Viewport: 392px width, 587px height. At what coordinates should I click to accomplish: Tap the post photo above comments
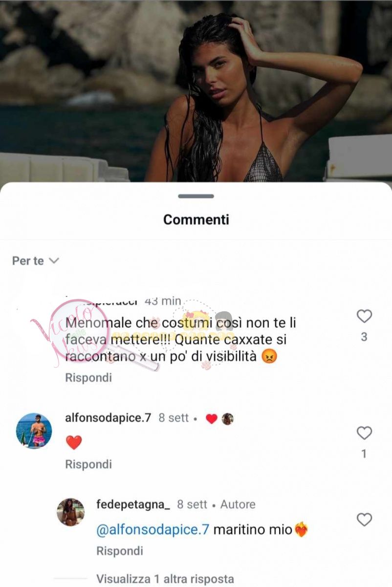(x=196, y=90)
